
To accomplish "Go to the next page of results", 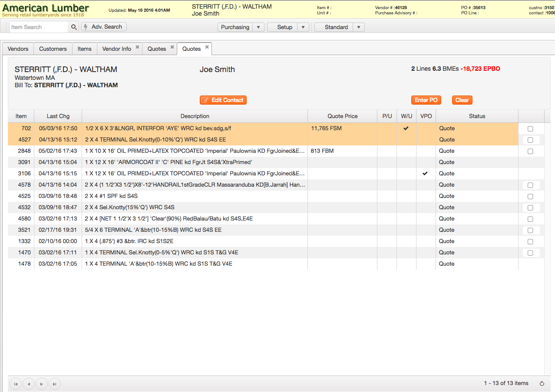I will coord(42,384).
